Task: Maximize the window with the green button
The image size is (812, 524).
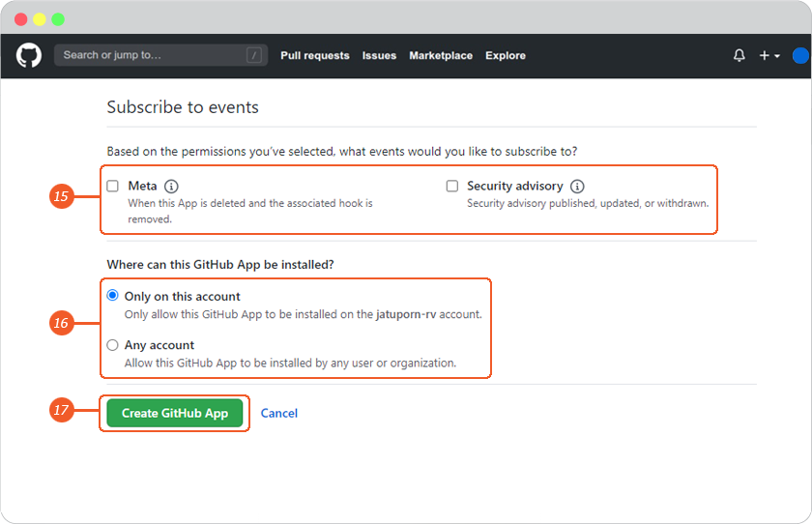Action: point(58,19)
